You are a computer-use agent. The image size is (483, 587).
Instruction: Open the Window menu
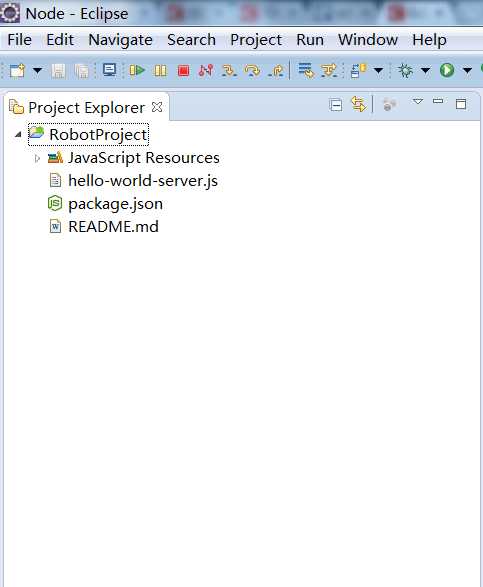coord(368,40)
